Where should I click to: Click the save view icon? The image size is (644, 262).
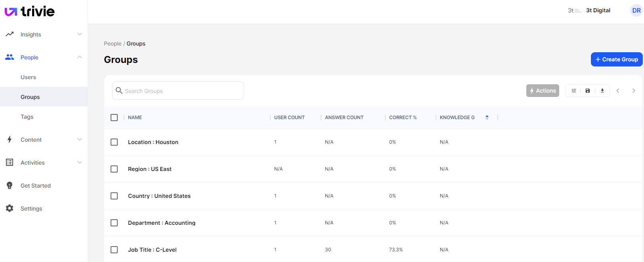point(588,91)
